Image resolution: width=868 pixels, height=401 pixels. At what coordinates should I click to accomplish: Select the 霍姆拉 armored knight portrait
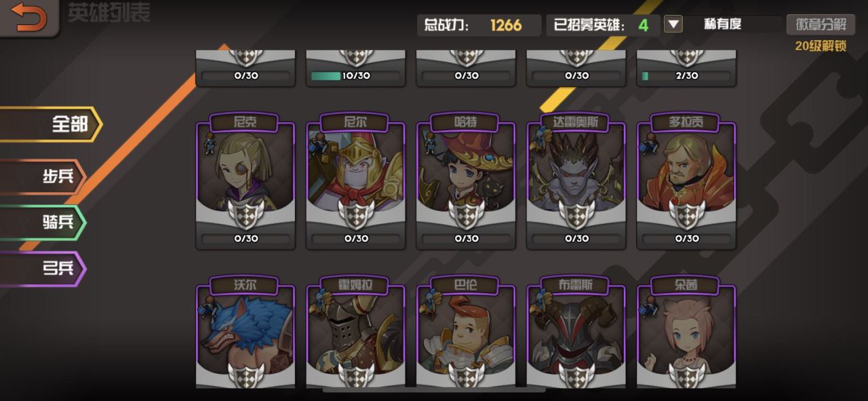pos(356,332)
